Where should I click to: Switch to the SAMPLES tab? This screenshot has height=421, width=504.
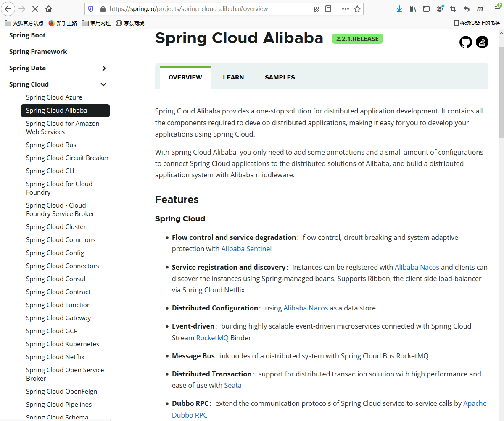[x=280, y=77]
